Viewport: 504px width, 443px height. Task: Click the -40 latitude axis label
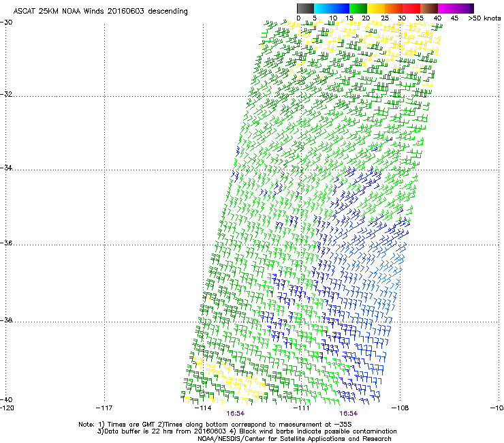point(6,399)
